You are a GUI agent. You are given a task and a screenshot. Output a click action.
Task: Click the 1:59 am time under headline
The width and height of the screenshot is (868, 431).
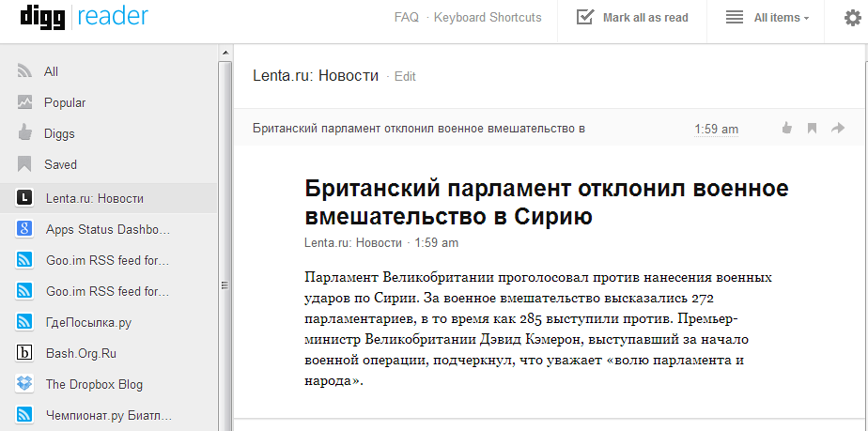click(x=436, y=243)
